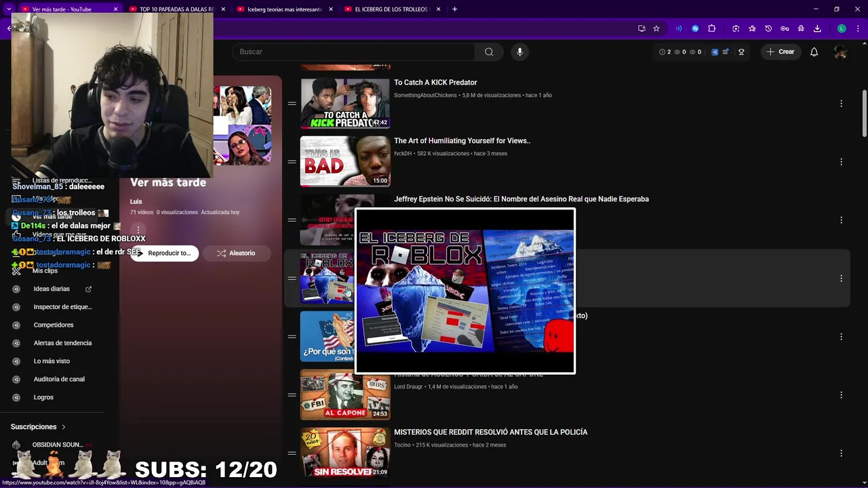The image size is (868, 488).
Task: Click title To Catch A KICK Predator
Action: 435,83
